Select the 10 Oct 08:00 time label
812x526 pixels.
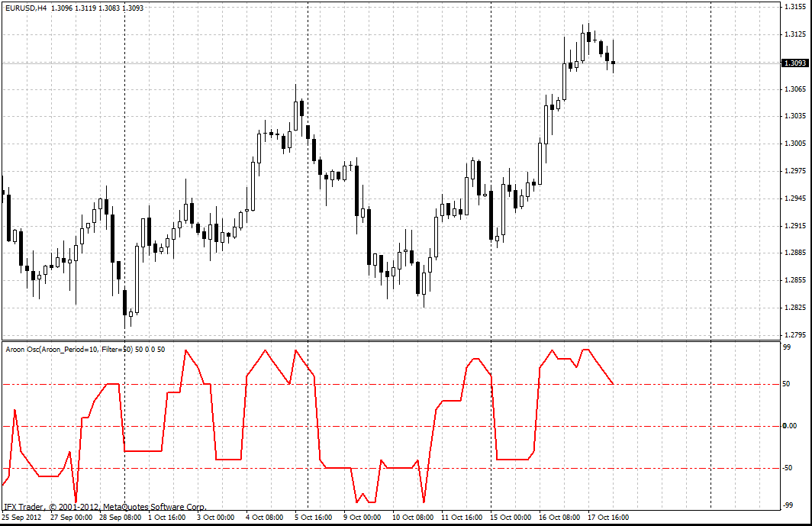tap(412, 518)
